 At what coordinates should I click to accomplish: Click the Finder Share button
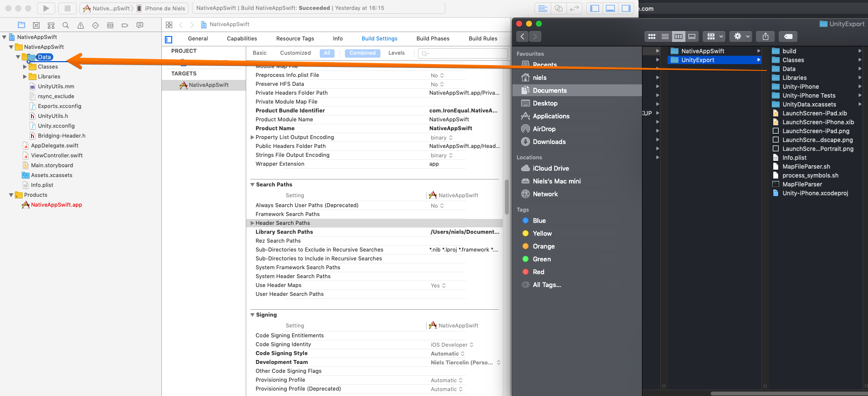[x=765, y=36]
